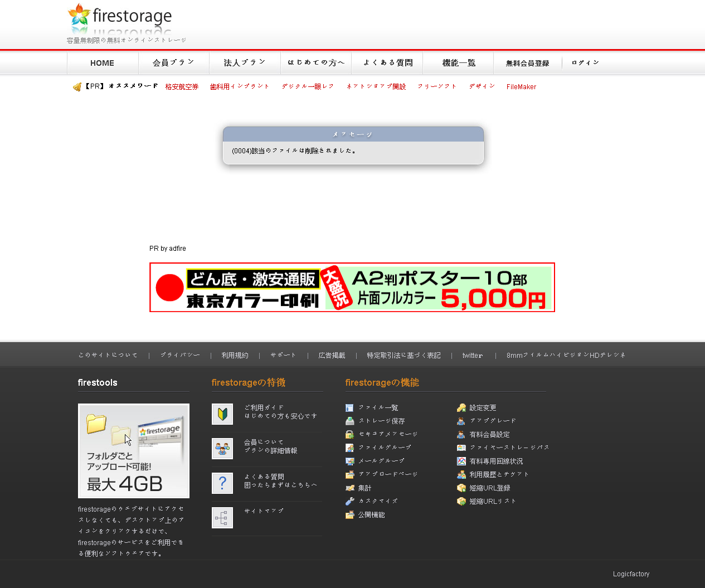The width and height of the screenshot is (705, 588).
Task: Click the 東京カラー印刷 poster banner ad
Action: point(352,288)
